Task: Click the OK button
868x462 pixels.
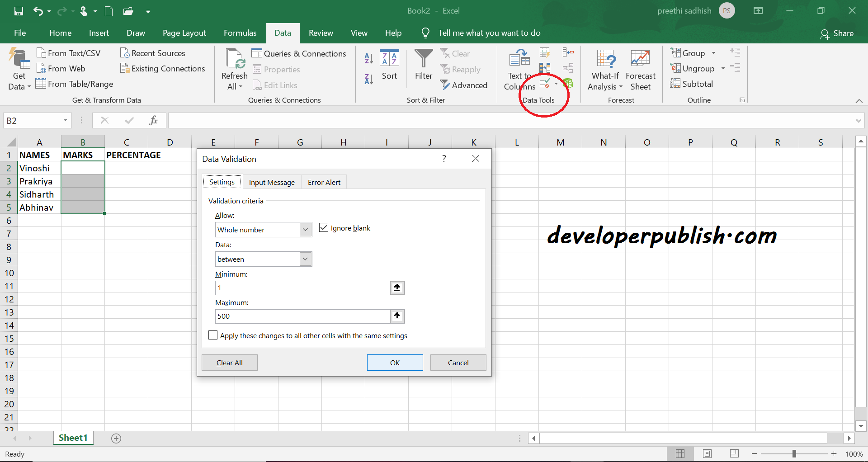Action: [394, 362]
